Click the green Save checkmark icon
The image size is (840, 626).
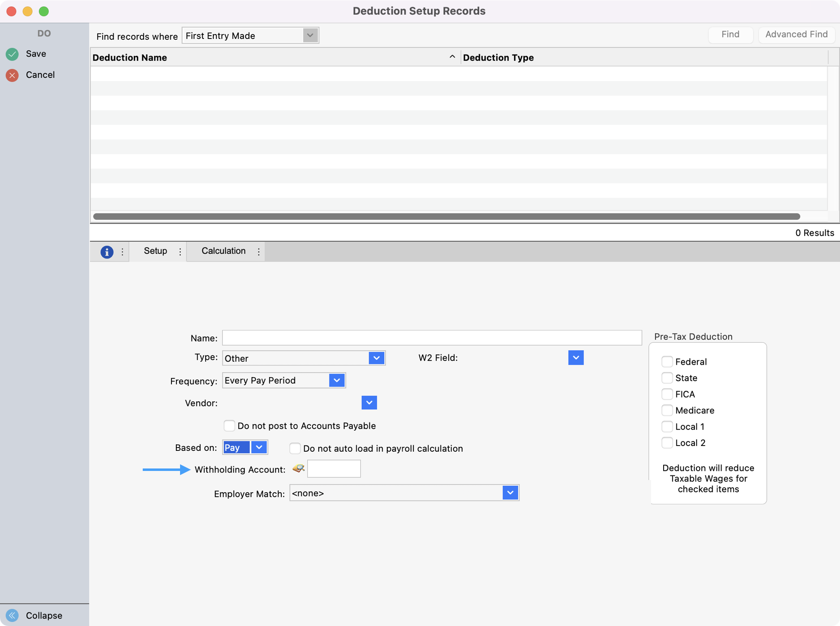point(12,54)
